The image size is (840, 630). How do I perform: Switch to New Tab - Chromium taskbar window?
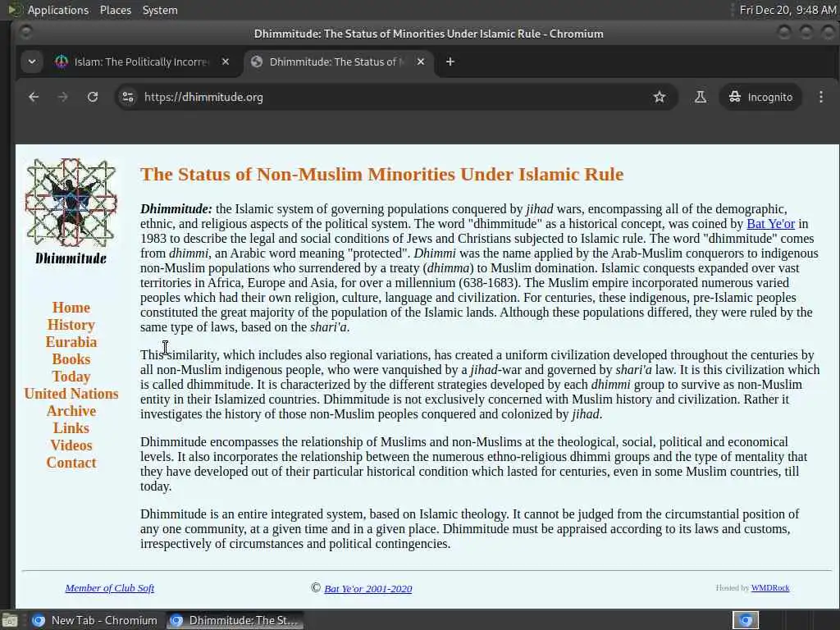coord(95,620)
